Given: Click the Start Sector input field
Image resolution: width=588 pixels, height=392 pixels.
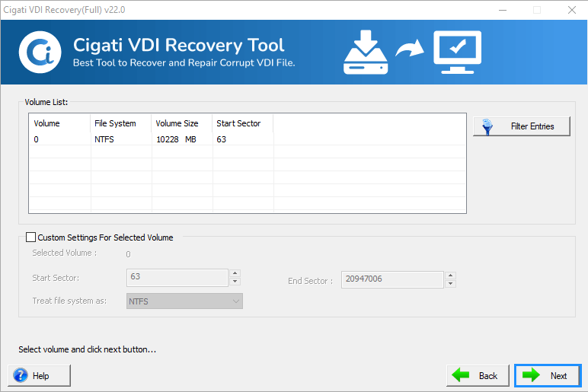Looking at the screenshot, I should click(x=177, y=277).
